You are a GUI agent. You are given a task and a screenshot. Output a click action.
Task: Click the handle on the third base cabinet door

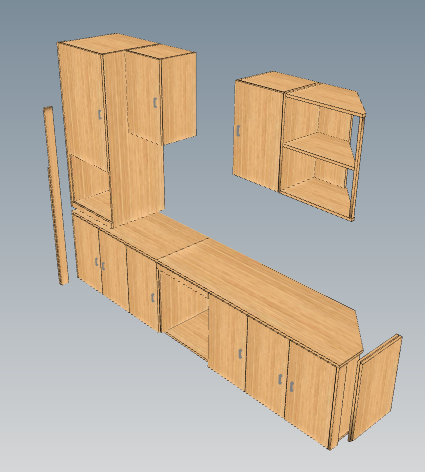(153, 298)
